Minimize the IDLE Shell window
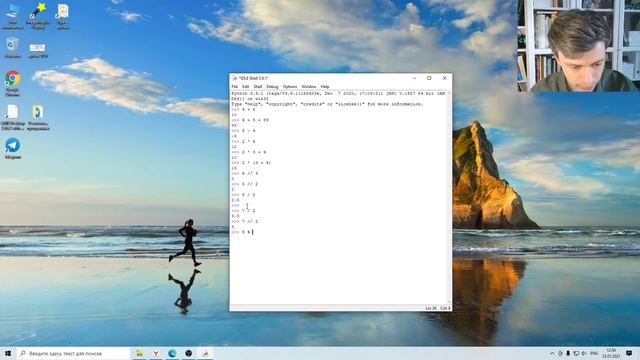Image resolution: width=640 pixels, height=360 pixels. [414, 78]
